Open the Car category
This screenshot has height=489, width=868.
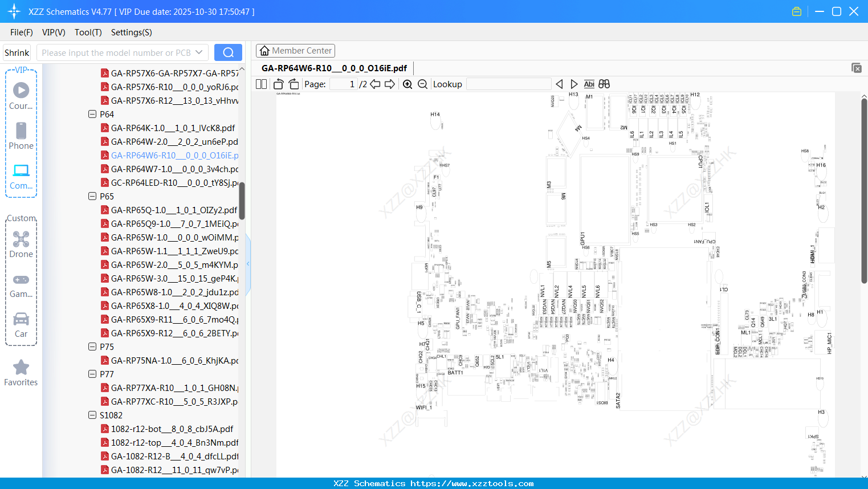point(21,325)
